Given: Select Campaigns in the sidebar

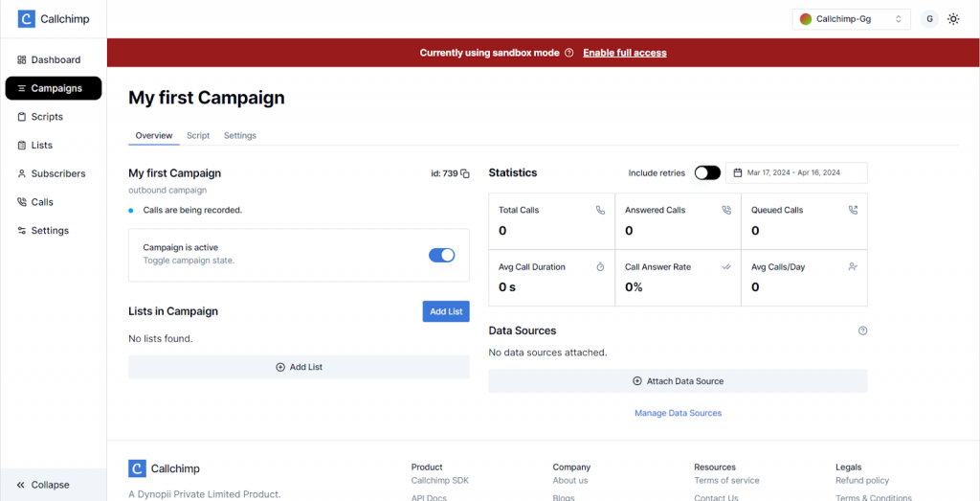Looking at the screenshot, I should point(54,88).
